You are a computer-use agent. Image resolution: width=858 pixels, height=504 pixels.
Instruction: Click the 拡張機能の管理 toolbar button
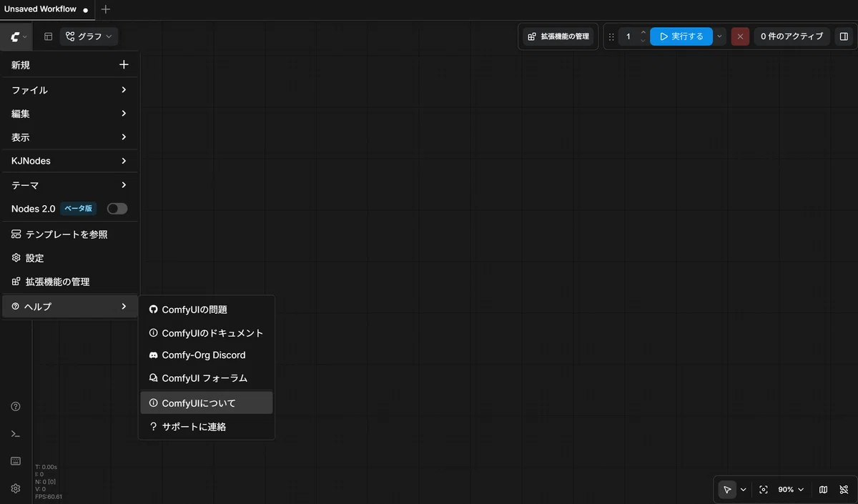click(x=558, y=36)
